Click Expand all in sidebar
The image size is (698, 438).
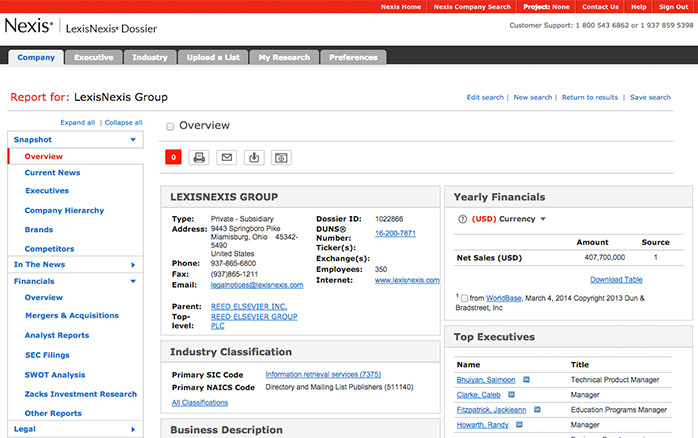pos(77,122)
